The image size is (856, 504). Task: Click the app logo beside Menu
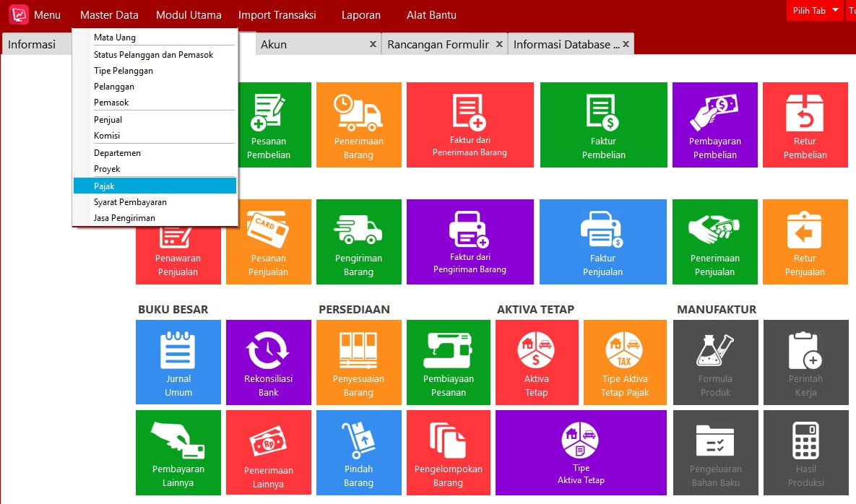[19, 14]
